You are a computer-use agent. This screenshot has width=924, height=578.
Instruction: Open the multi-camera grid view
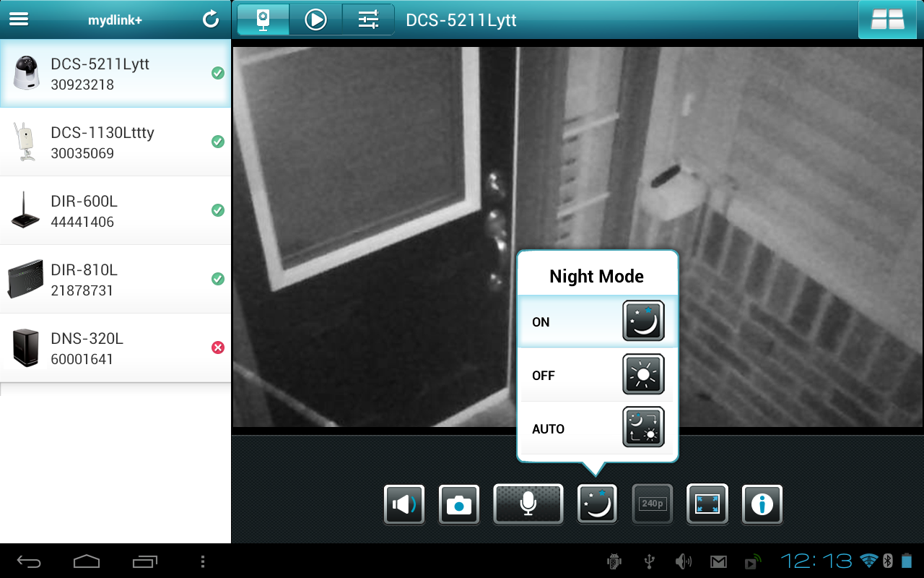(x=886, y=20)
